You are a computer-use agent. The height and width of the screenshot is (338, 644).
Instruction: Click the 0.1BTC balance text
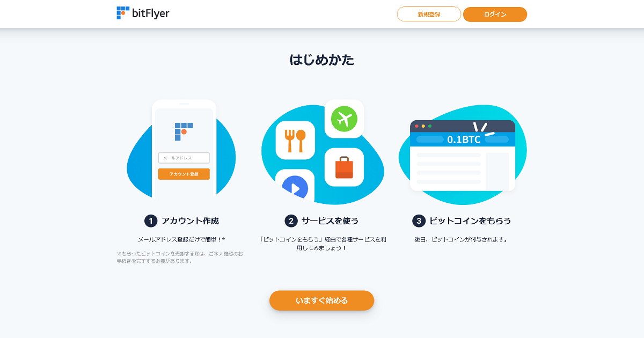click(464, 139)
